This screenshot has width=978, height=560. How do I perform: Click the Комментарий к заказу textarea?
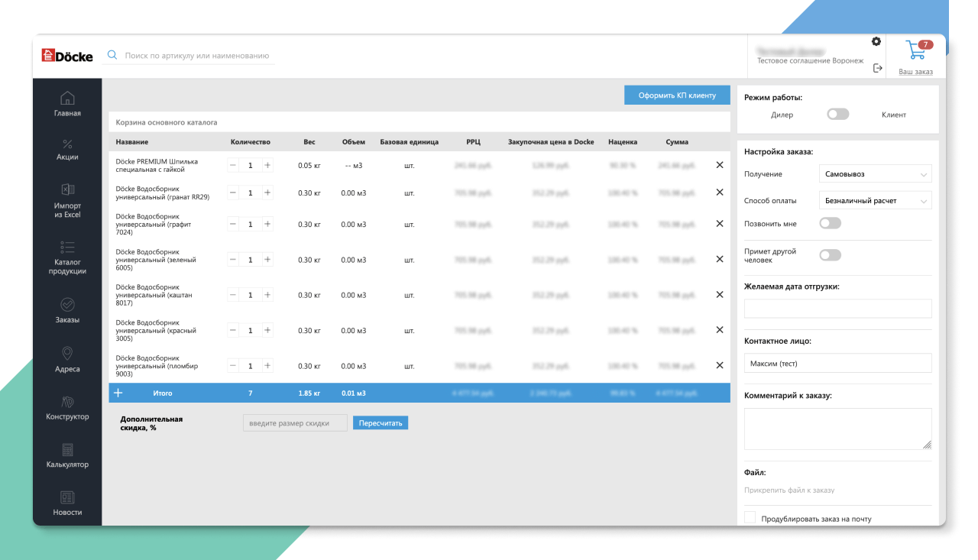tap(838, 429)
